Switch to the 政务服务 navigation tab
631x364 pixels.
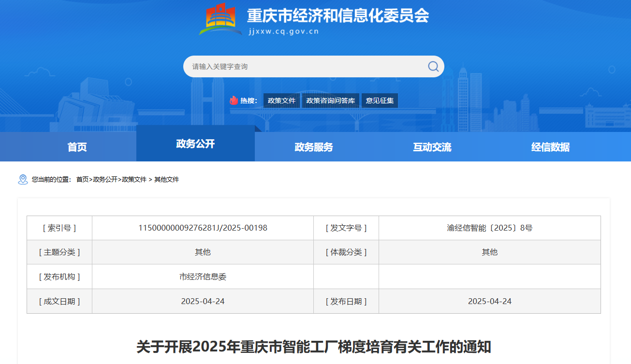pos(314,147)
